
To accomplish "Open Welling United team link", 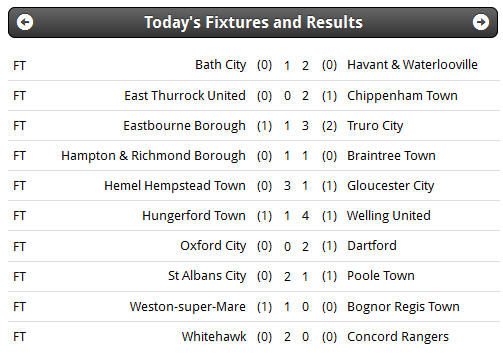I will click(389, 216).
